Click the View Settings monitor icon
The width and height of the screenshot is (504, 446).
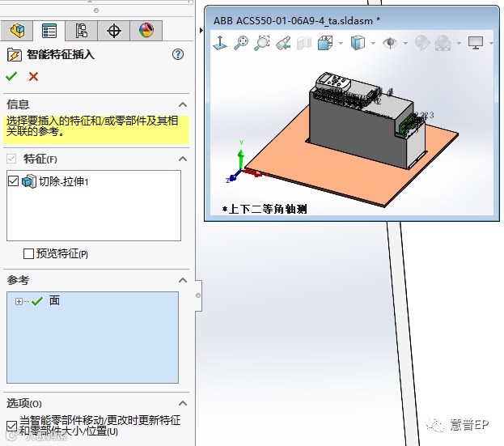tap(476, 43)
